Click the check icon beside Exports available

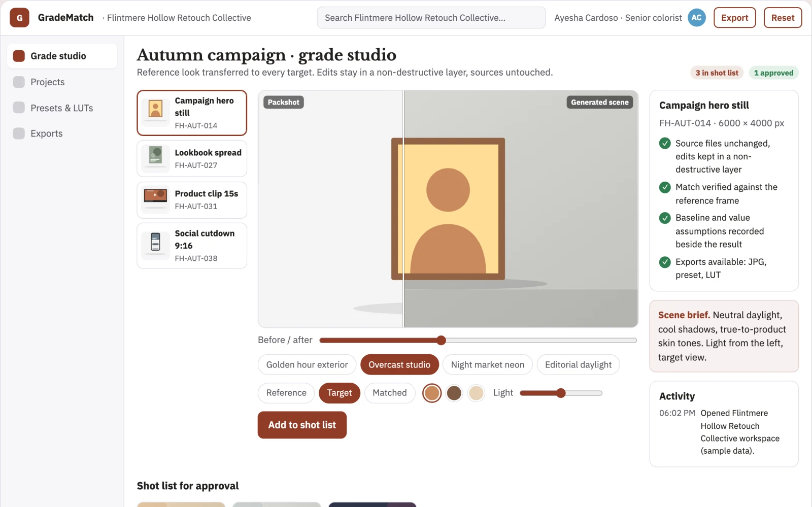tap(665, 262)
